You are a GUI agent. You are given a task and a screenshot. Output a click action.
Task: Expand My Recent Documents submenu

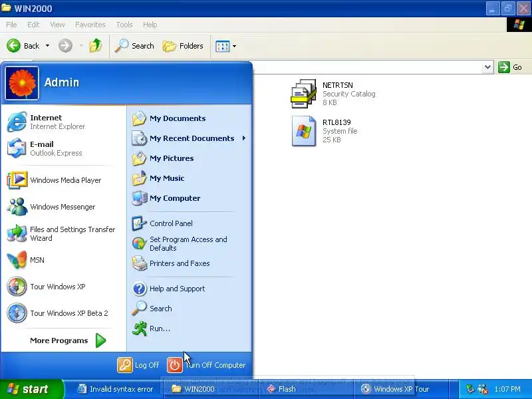190,138
